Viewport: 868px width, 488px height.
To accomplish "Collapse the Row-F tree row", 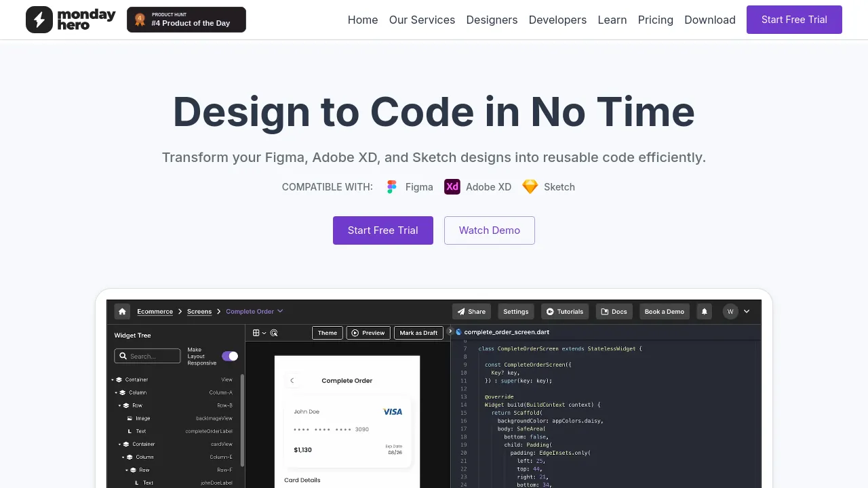I will coord(127,470).
